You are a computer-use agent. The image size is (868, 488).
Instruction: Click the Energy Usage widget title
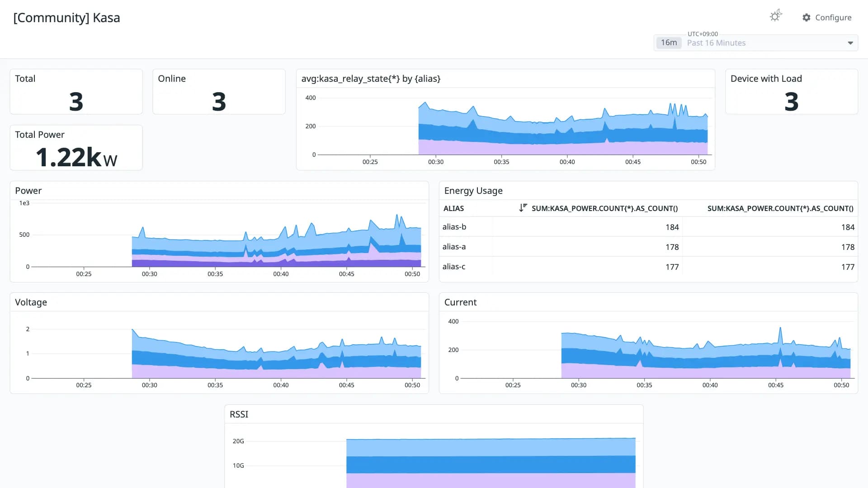point(473,191)
